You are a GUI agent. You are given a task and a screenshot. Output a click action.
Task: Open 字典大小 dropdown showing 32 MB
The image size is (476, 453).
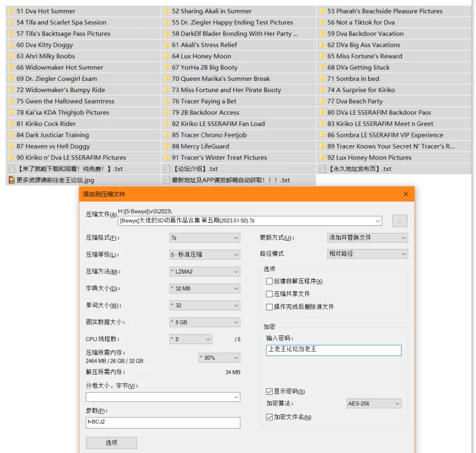coord(205,288)
